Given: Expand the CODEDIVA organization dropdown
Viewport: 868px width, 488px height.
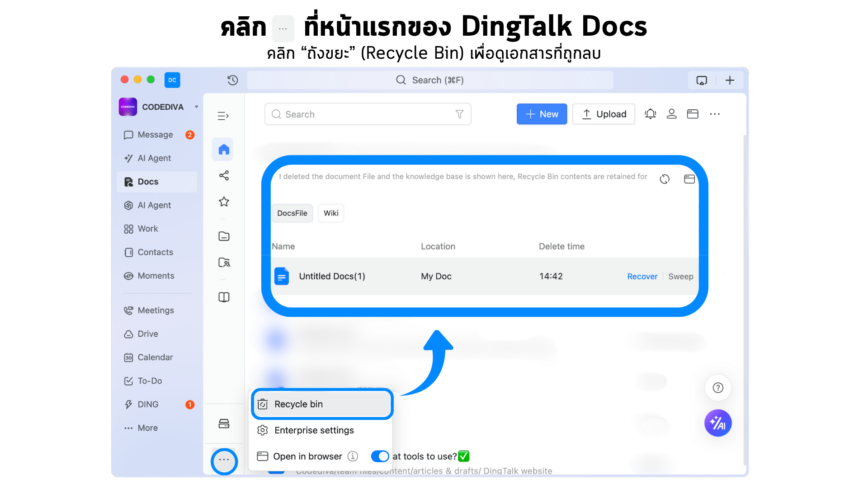Looking at the screenshot, I should [x=196, y=107].
